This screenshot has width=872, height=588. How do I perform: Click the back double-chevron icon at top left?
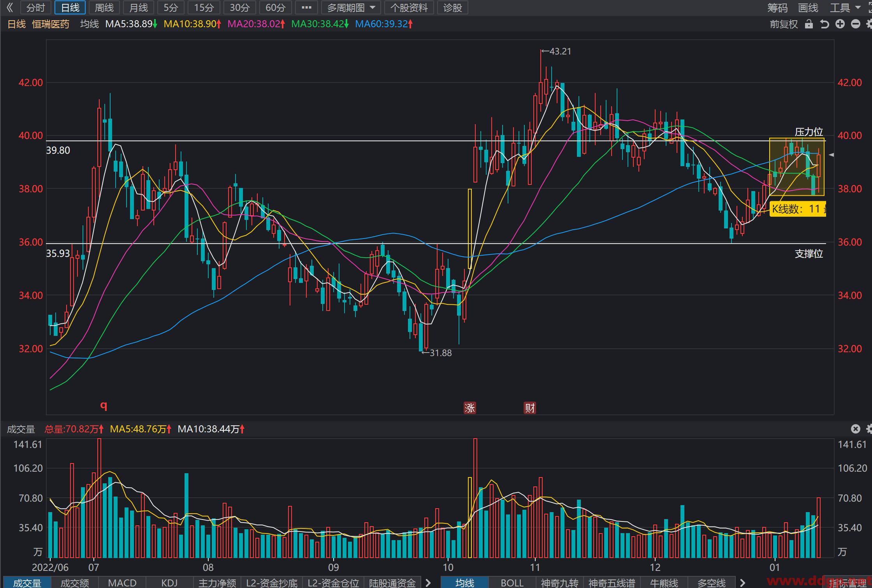10,7
